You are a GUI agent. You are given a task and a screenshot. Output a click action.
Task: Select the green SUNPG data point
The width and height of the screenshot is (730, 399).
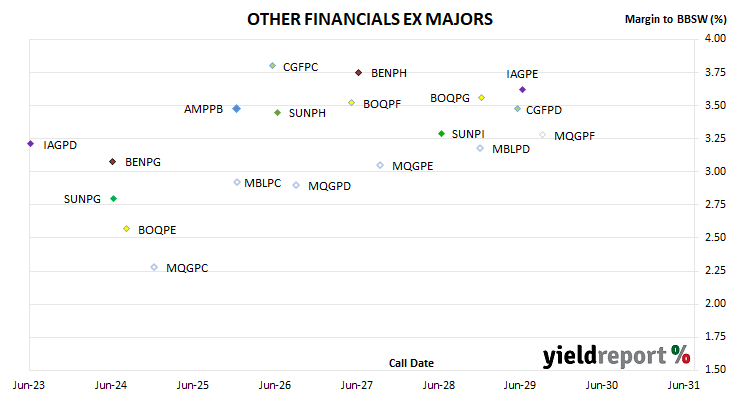pos(114,199)
